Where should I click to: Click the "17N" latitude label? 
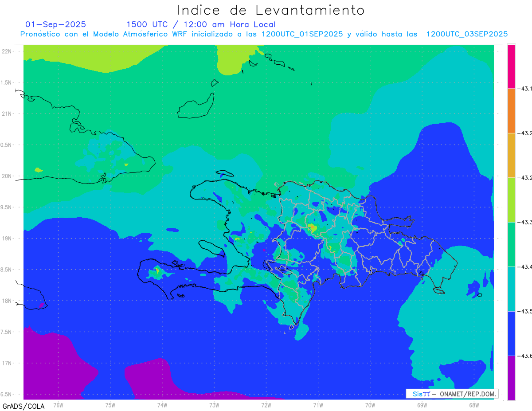[8, 363]
